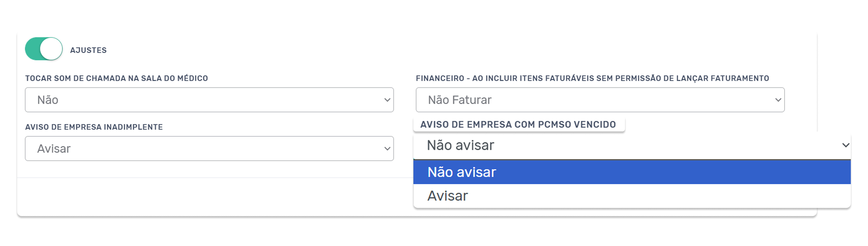868x246 pixels.
Task: Expand the 'Aviso de empresa inadimplente' dropdown
Action: point(209,148)
